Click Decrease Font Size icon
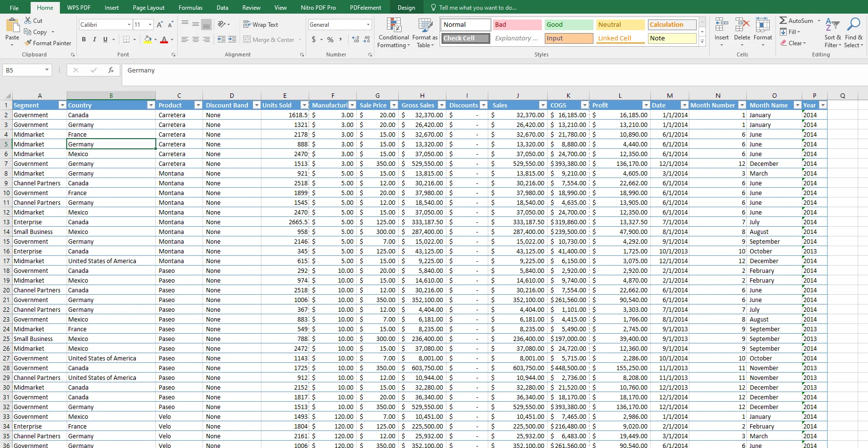 pyautogui.click(x=170, y=24)
